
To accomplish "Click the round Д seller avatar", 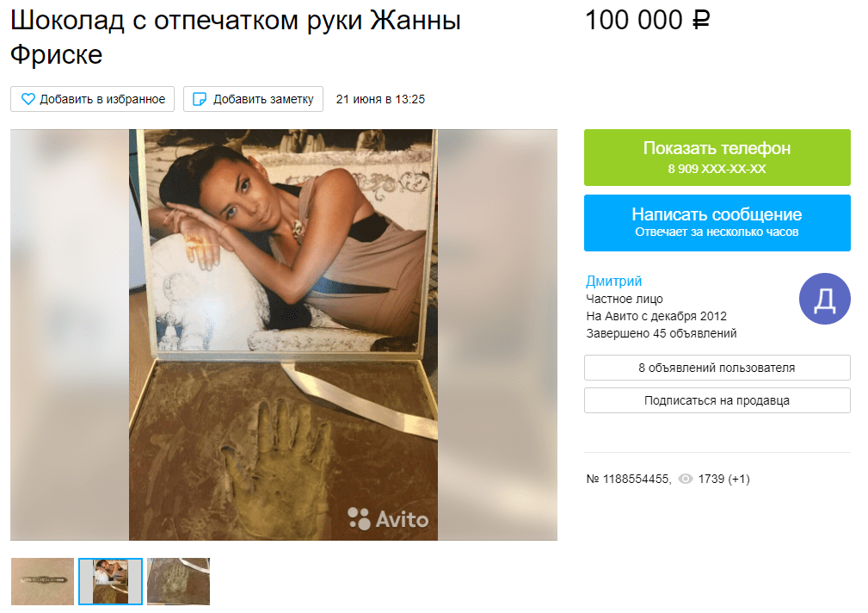I will (824, 299).
